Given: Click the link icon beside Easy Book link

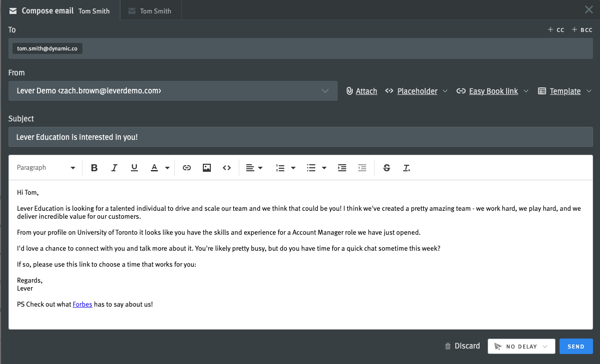Looking at the screenshot, I should [x=461, y=91].
